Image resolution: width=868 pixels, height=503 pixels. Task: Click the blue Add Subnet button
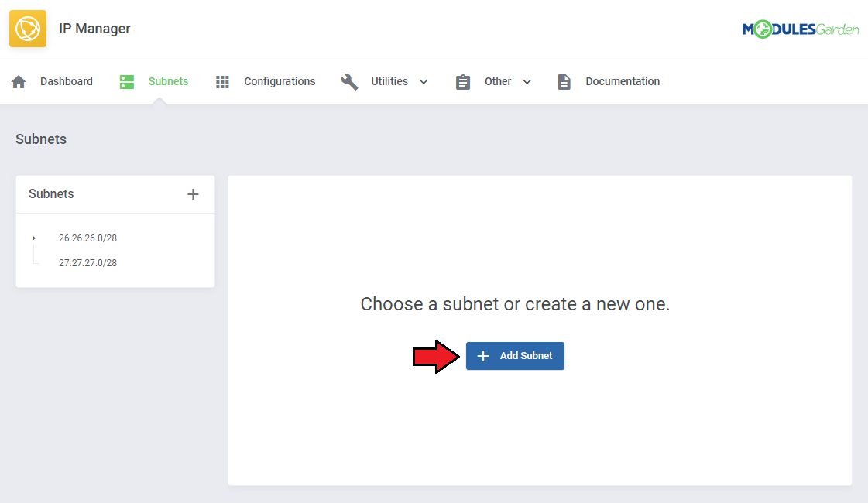[515, 356]
